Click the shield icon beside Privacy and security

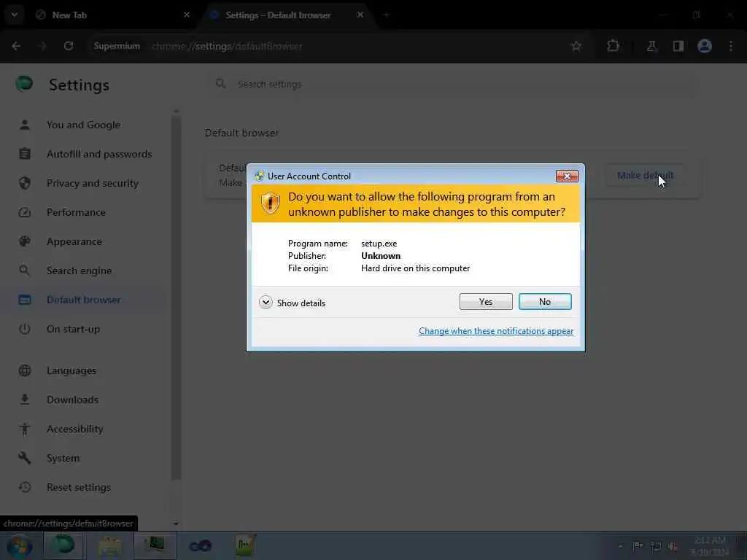coord(25,183)
